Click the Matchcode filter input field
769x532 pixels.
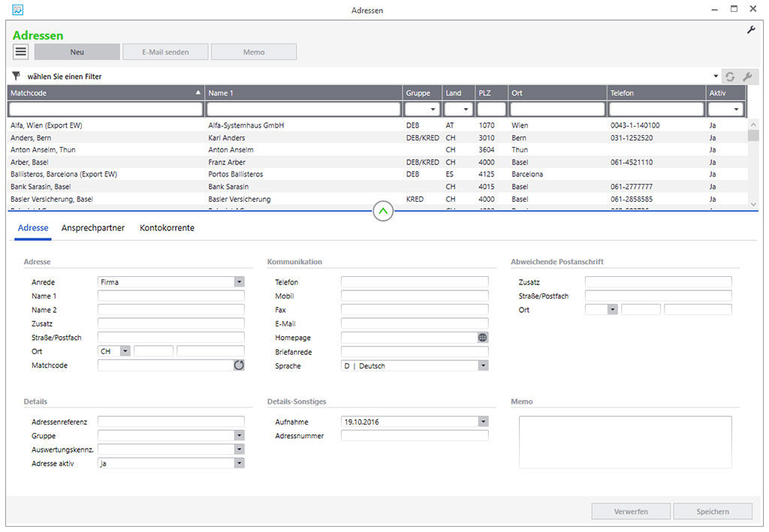tap(105, 109)
